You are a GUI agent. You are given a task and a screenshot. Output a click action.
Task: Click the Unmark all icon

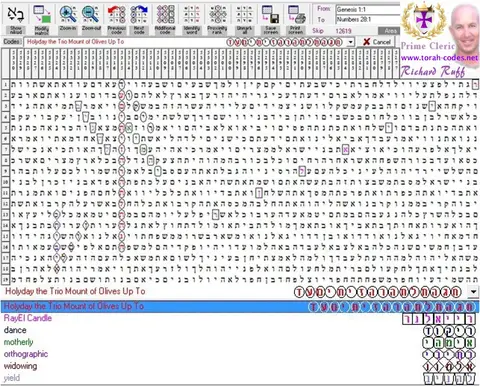244,19
